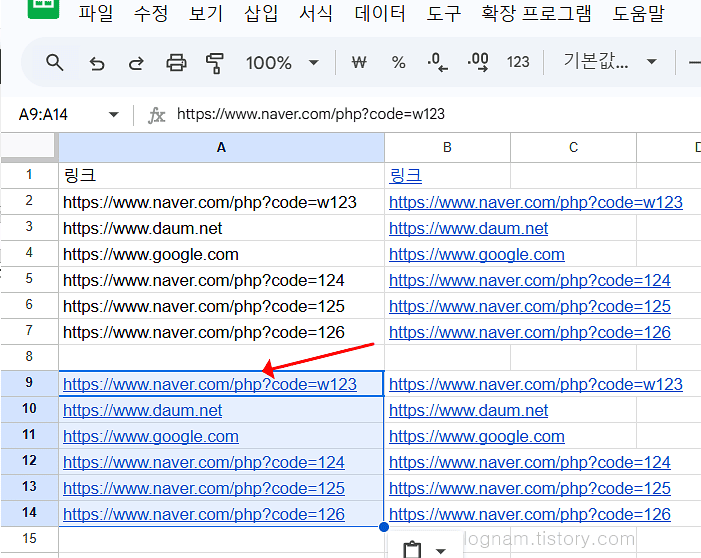
Task: Select column A header
Action: pos(221,147)
